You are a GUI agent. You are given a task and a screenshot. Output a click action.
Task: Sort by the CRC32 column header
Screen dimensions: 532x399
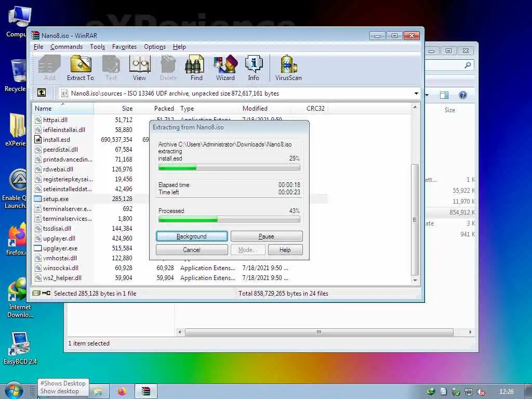click(310, 109)
